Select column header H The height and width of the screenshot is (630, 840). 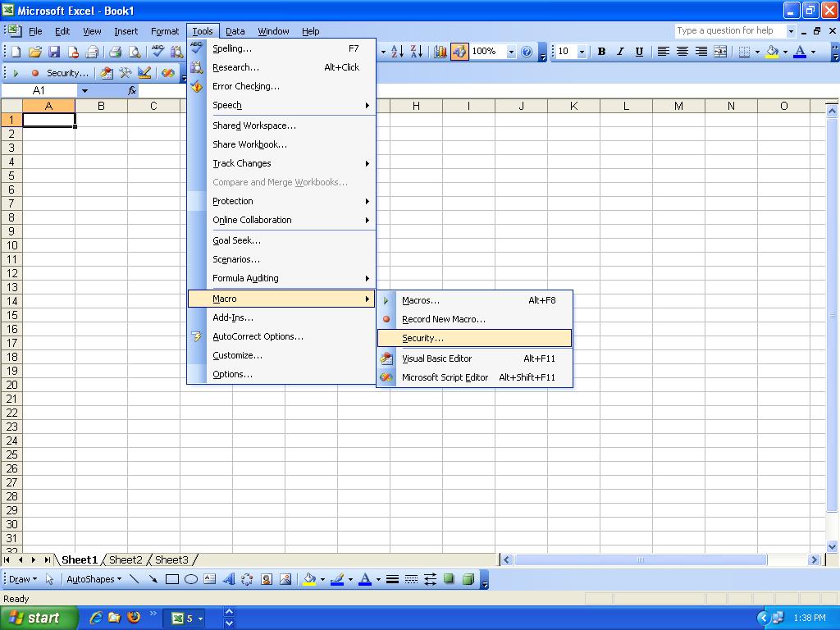[416, 106]
